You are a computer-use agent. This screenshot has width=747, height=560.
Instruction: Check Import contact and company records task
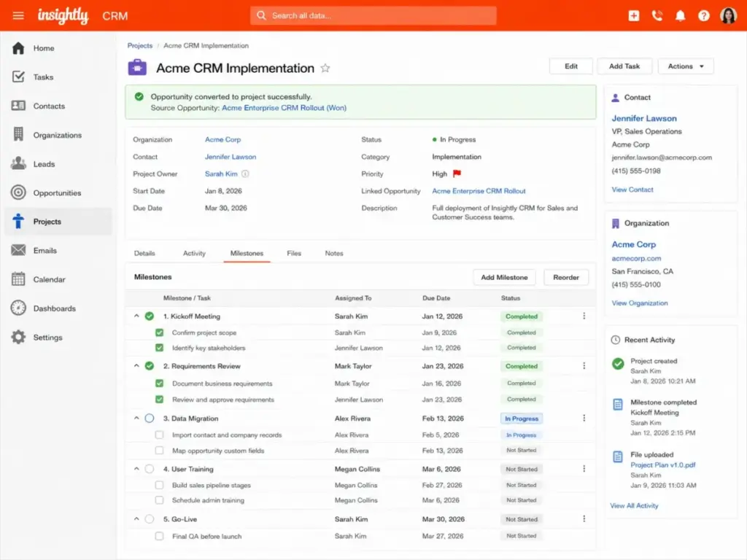click(160, 435)
